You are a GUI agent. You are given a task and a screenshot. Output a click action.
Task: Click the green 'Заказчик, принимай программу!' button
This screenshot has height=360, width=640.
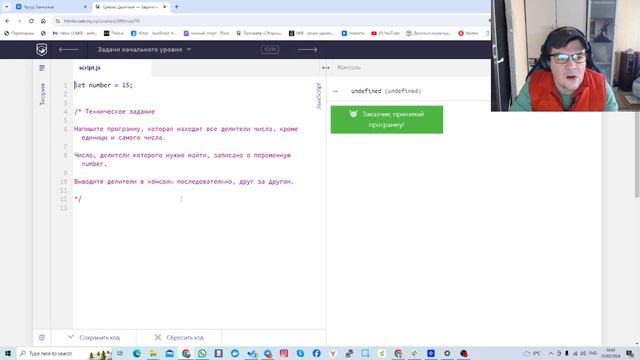387,120
